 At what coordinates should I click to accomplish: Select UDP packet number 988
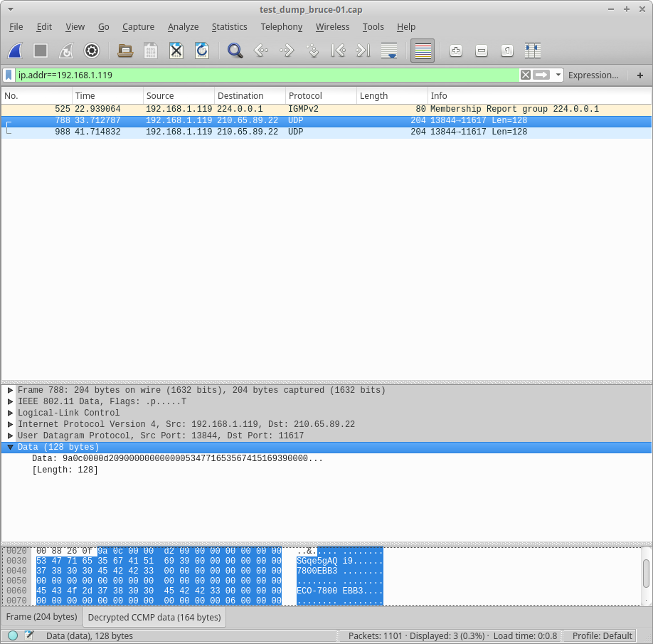point(326,132)
